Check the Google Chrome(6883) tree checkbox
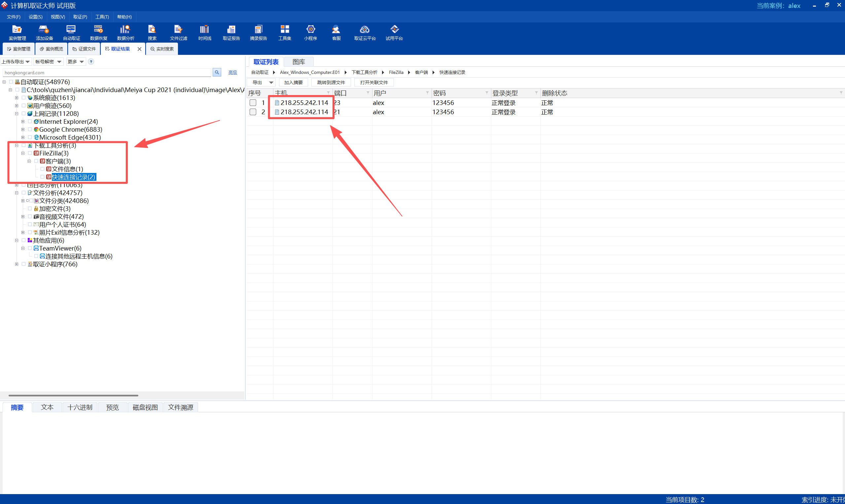Image resolution: width=845 pixels, height=504 pixels. tap(30, 129)
